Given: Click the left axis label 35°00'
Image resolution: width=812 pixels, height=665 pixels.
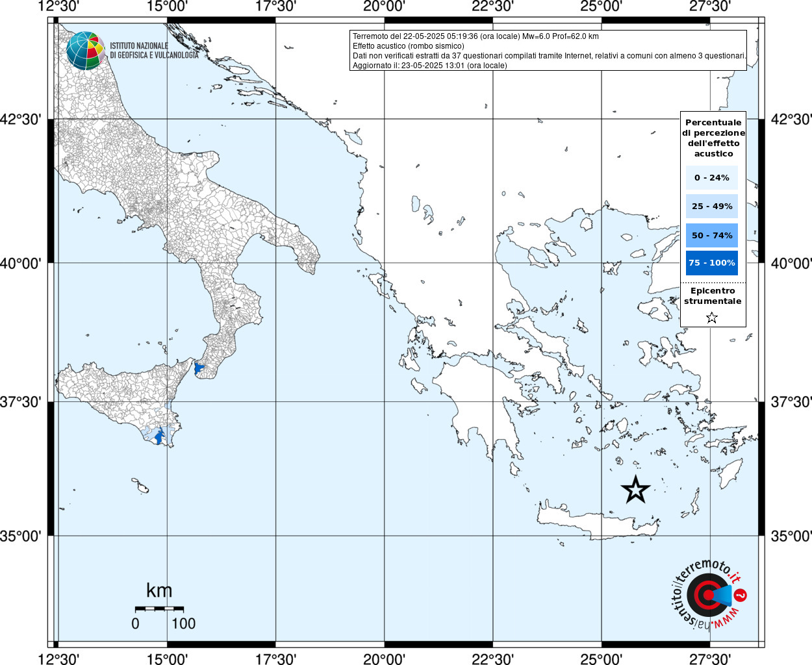Looking at the screenshot, I should (x=20, y=536).
